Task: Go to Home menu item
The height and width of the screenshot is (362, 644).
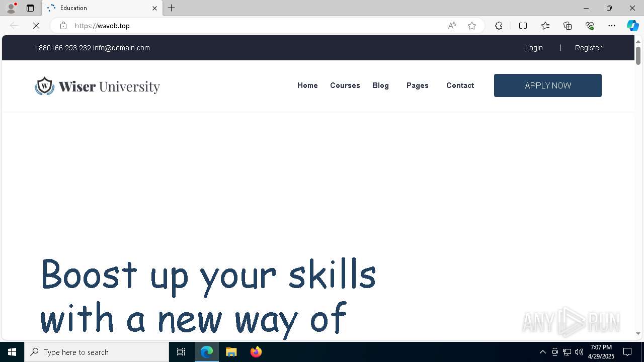Action: point(307,85)
